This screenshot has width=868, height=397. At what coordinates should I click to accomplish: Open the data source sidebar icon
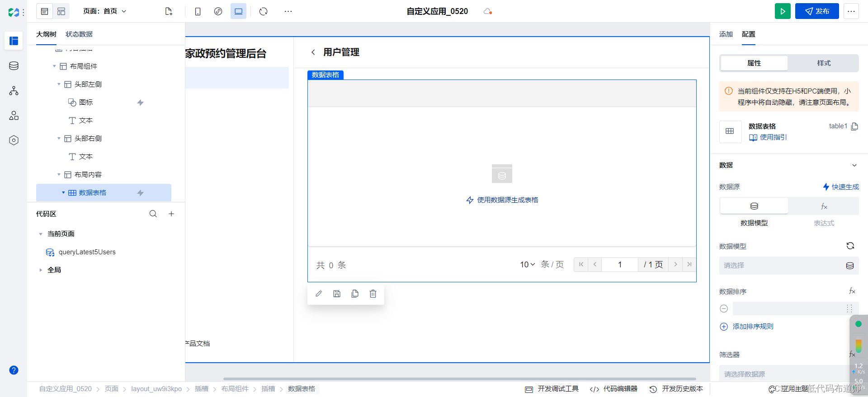tap(14, 66)
